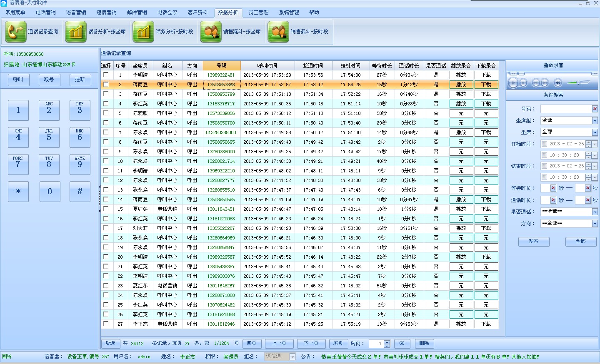Screen dimensions: 600x364
Task: Open the 员工管理 menu tab
Action: point(258,12)
